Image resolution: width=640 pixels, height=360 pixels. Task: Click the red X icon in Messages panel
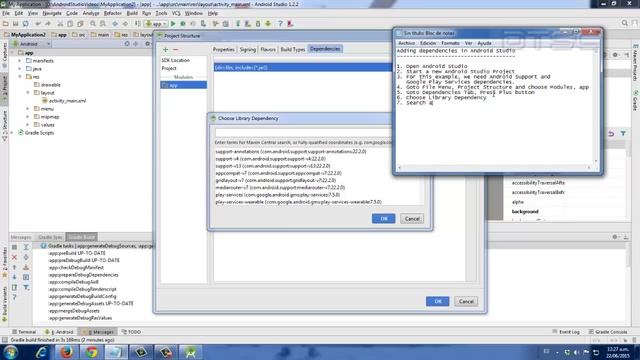pos(14,258)
